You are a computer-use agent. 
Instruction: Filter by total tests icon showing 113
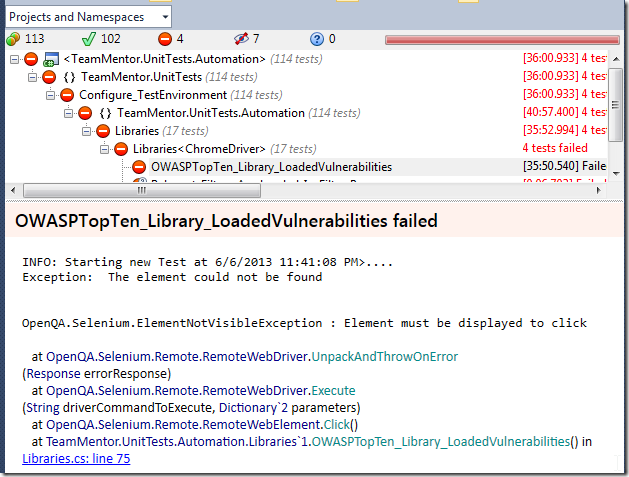pyautogui.click(x=13, y=39)
